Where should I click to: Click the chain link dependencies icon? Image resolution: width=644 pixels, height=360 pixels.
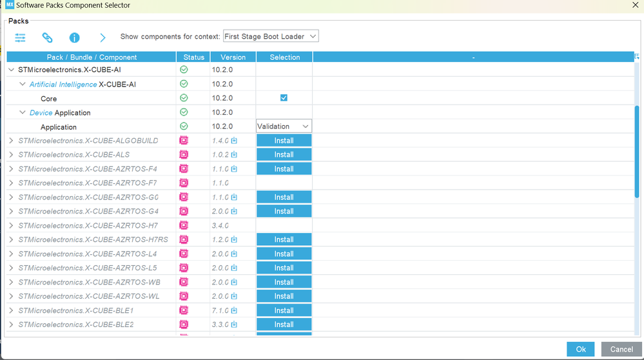point(47,37)
